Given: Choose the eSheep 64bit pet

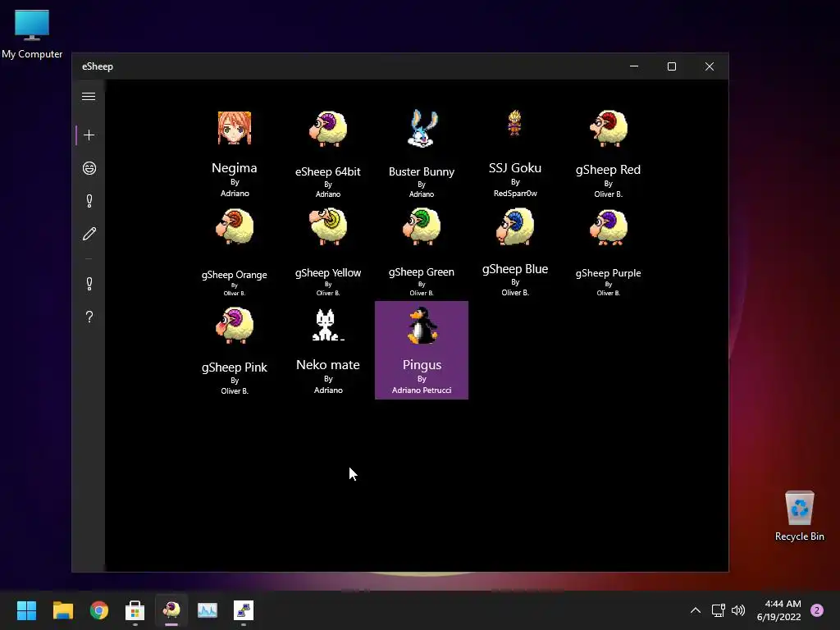Looking at the screenshot, I should coord(328,153).
